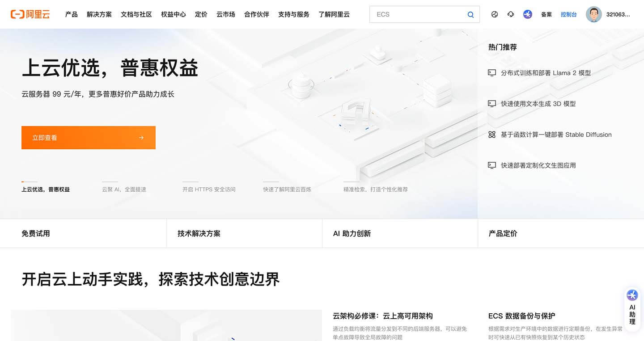
Task: Switch to the AI 助力创新 tab
Action: [400, 233]
